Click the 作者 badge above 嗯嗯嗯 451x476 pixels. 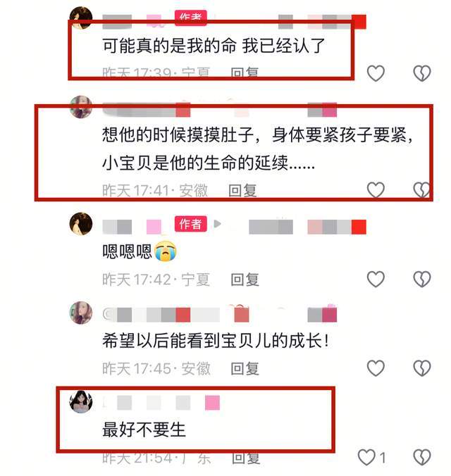pos(190,224)
